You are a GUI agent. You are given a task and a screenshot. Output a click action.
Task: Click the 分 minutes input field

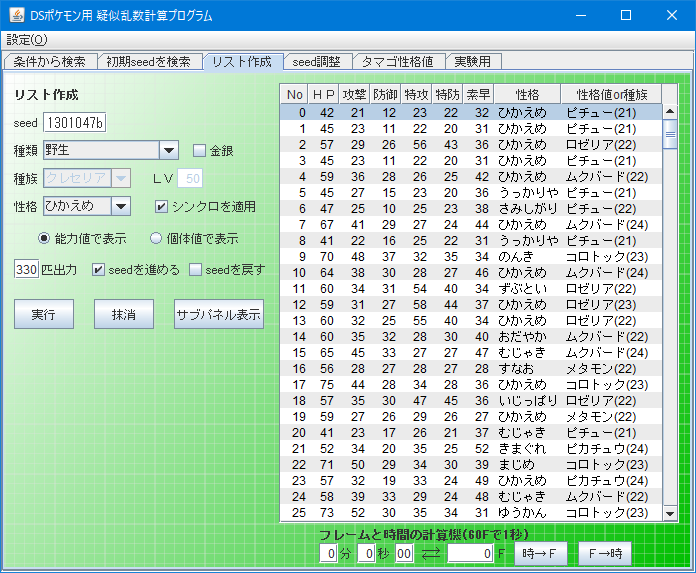coord(328,553)
